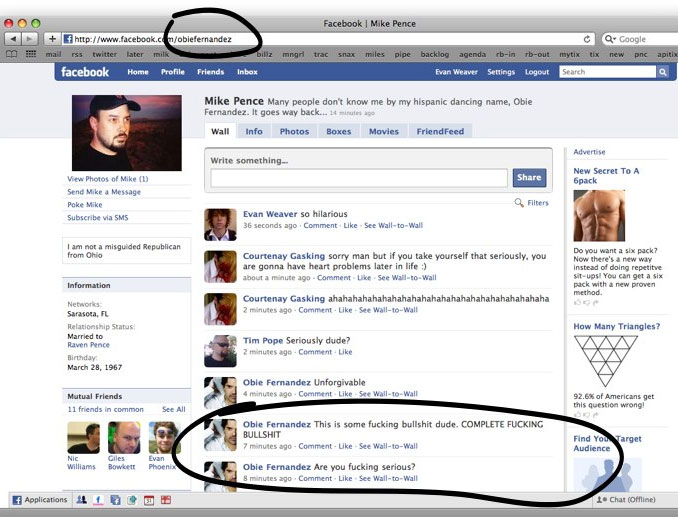Click the facebook logo

[x=85, y=72]
